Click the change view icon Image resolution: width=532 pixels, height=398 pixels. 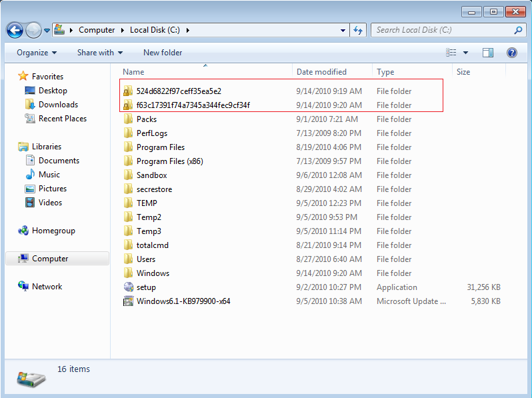click(x=451, y=53)
